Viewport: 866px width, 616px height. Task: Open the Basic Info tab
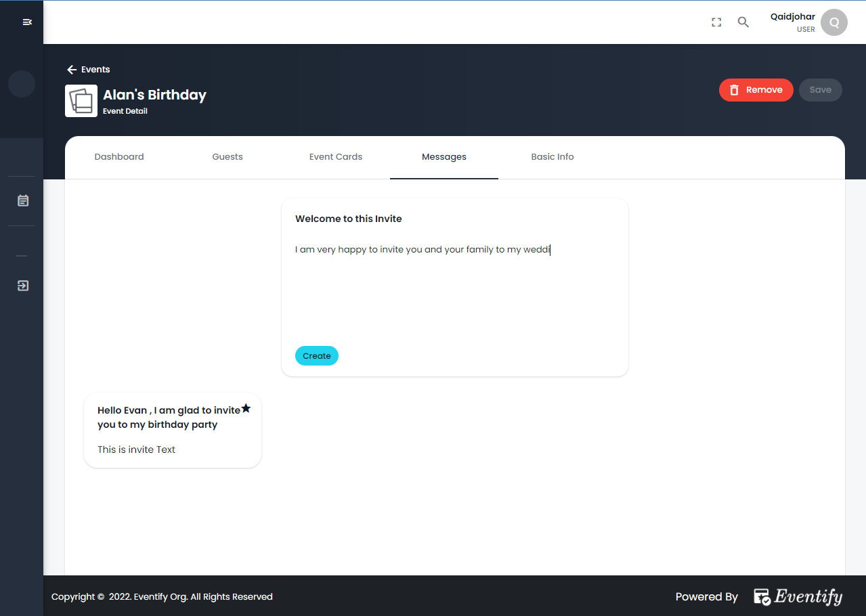(x=553, y=156)
